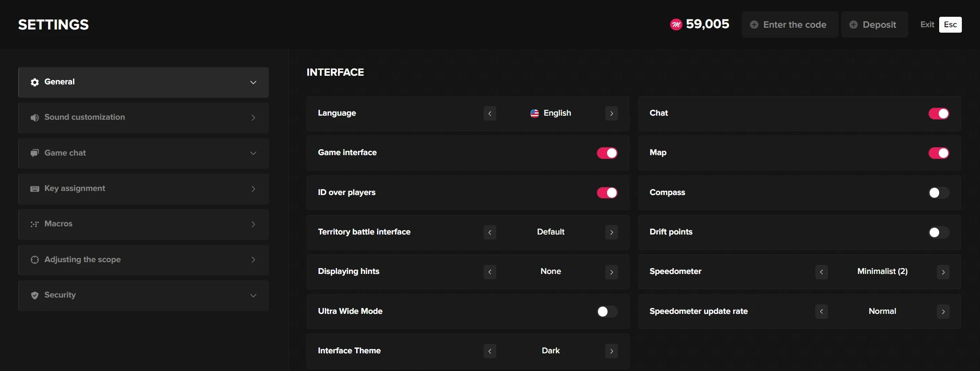Turn on Ultra Wide Mode
The width and height of the screenshot is (980, 371).
point(607,312)
